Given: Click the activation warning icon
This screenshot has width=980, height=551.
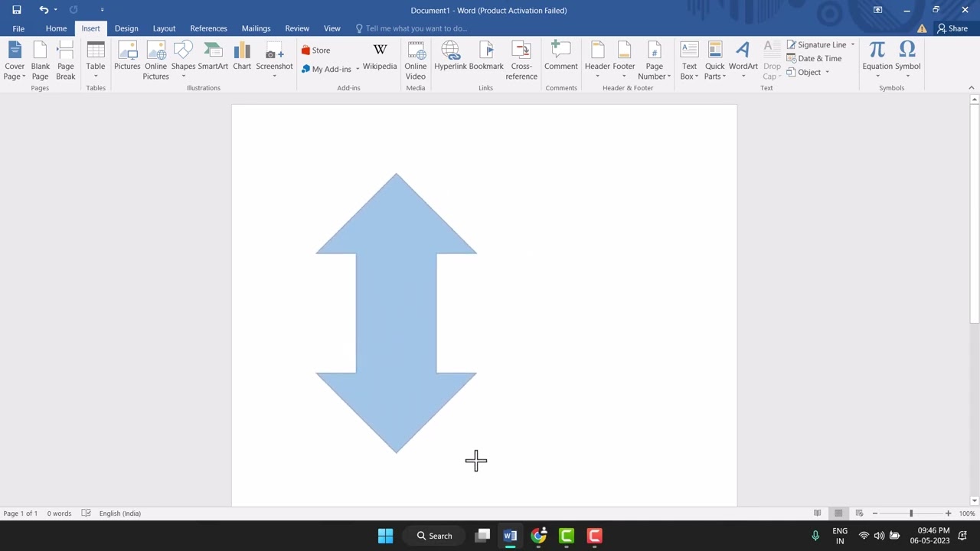Looking at the screenshot, I should 922,28.
